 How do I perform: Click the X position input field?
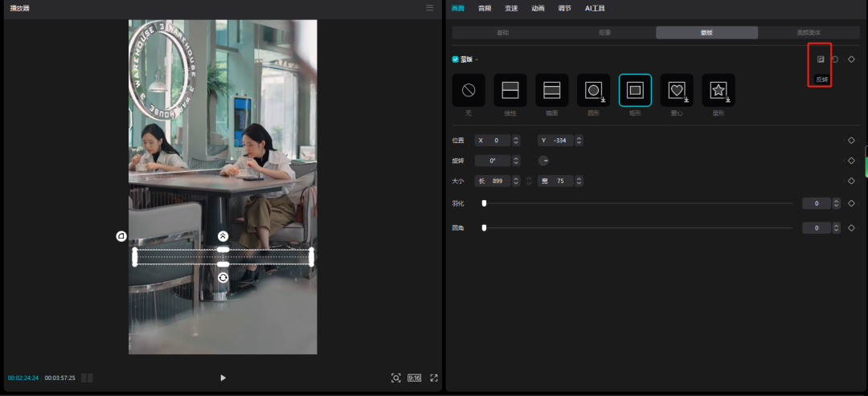pos(493,141)
